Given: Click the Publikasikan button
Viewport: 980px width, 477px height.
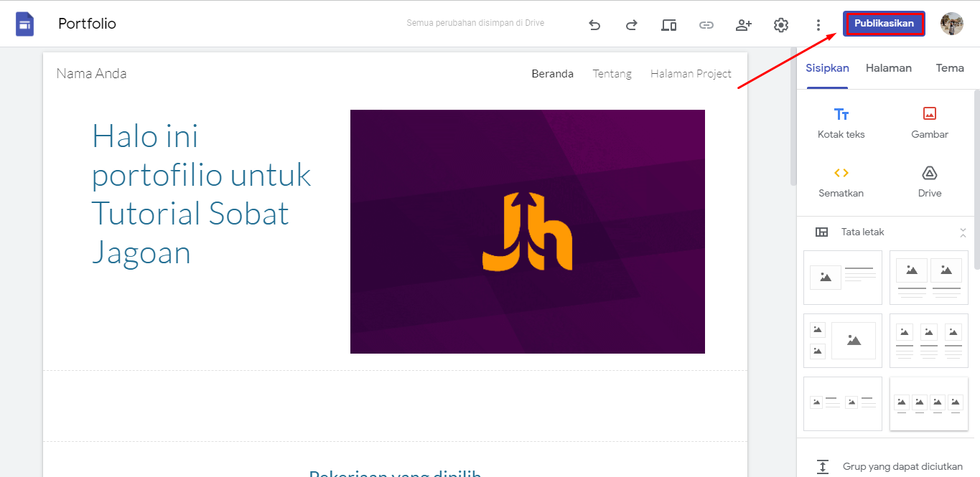Looking at the screenshot, I should tap(884, 24).
